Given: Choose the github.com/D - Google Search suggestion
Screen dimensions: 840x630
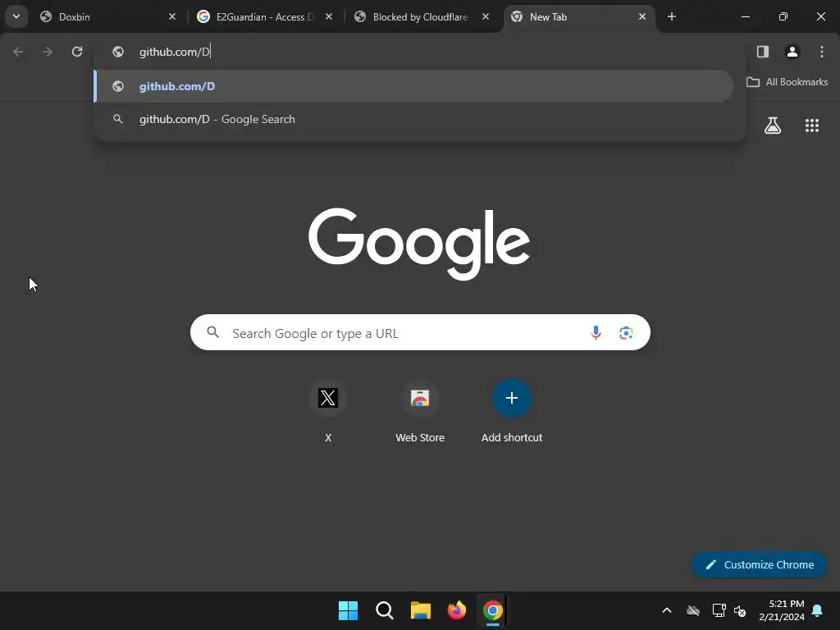Looking at the screenshot, I should tap(413, 119).
